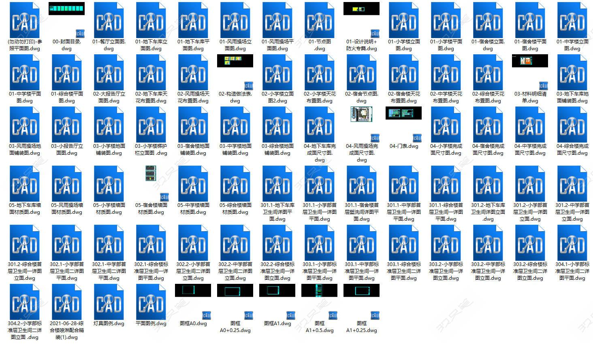Select the 灯具图例.dwg CAD icon
Viewport: 593px width, 364px height.
pyautogui.click(x=109, y=302)
